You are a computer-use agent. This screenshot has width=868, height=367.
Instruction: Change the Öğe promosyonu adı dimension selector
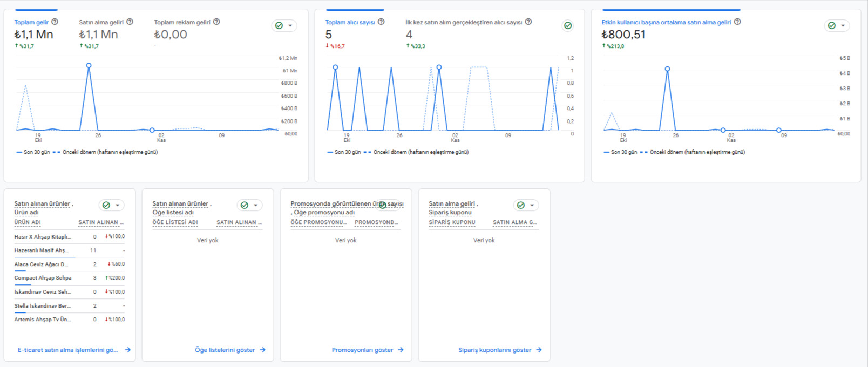tap(324, 213)
